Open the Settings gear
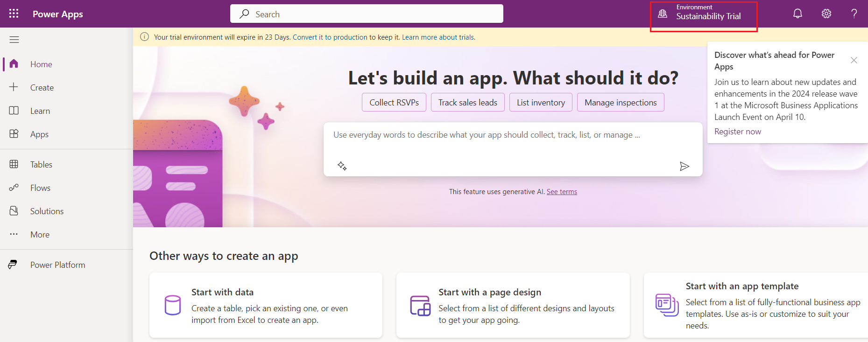Screen dimensions: 868x342 (826, 14)
